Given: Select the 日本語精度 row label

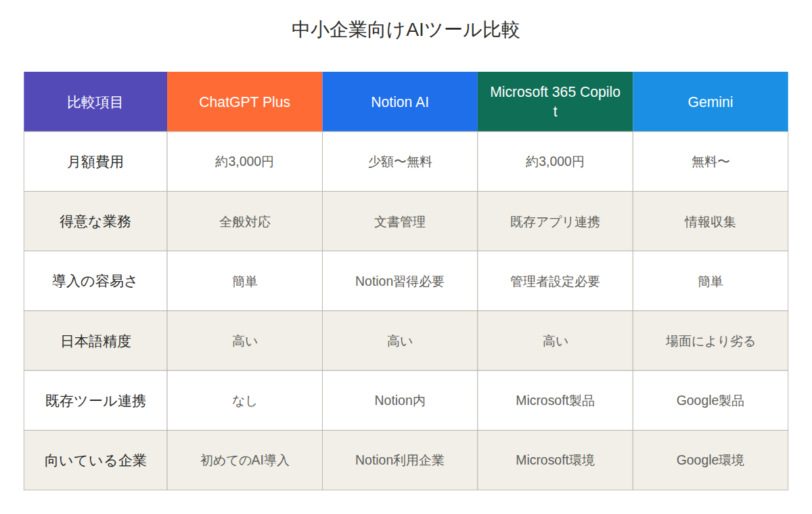Looking at the screenshot, I should click(x=95, y=341).
